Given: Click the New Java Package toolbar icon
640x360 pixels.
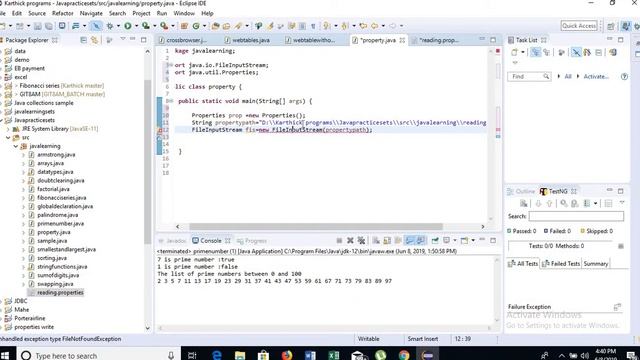Looking at the screenshot, I should 184,26.
